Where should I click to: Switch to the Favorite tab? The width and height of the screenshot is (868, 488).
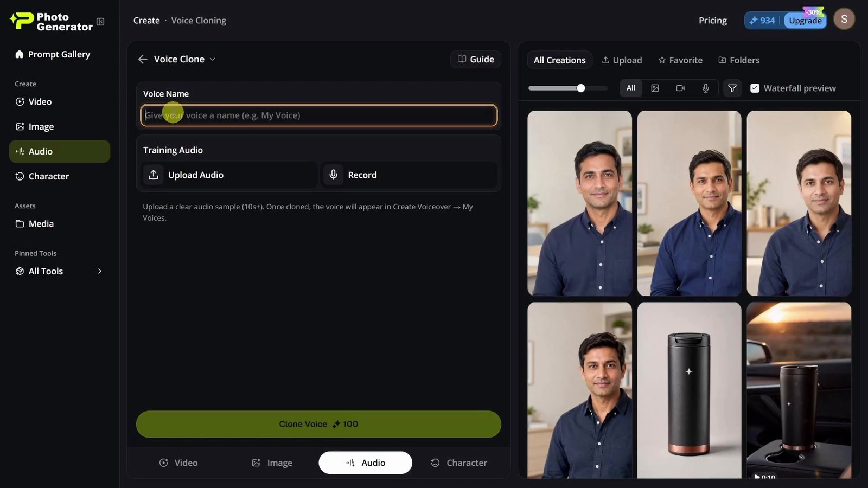(680, 60)
